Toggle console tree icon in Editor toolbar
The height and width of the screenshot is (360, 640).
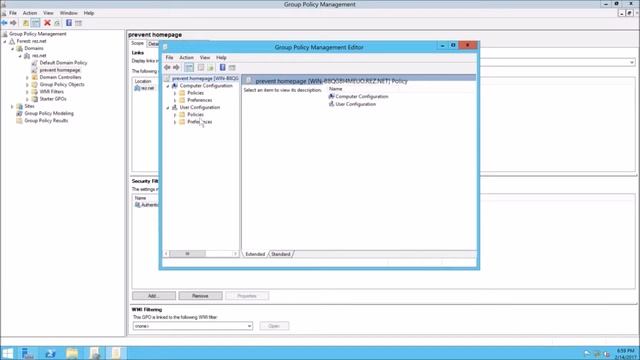[x=189, y=67]
